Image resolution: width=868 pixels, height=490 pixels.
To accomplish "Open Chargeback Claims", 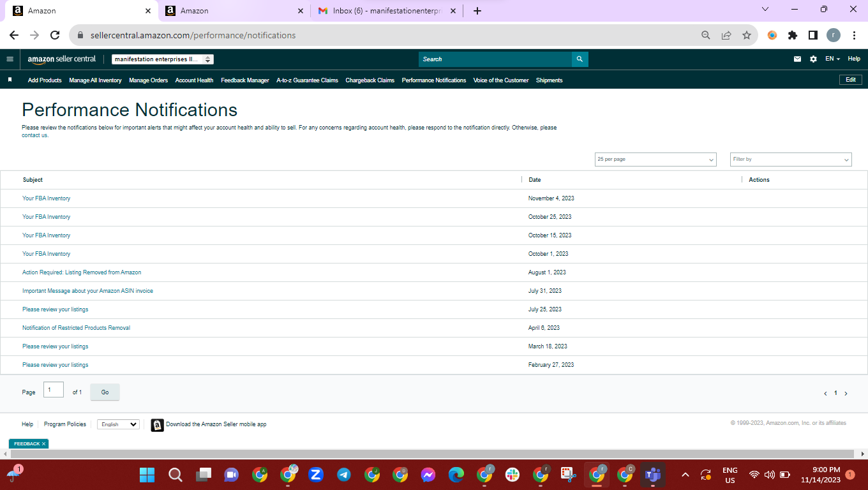I will tap(370, 80).
